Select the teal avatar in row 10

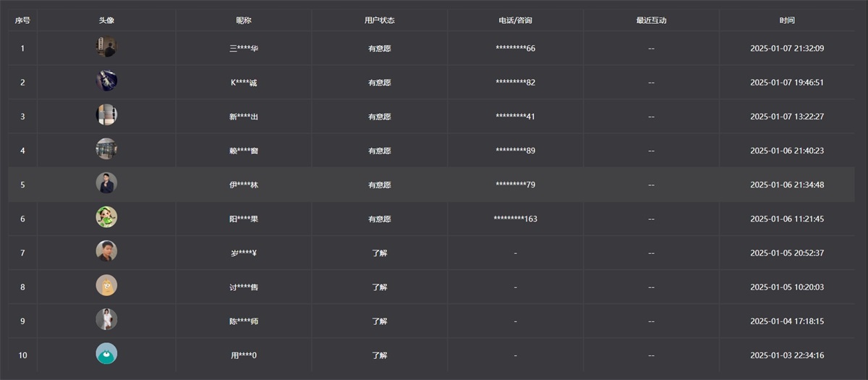pos(106,354)
